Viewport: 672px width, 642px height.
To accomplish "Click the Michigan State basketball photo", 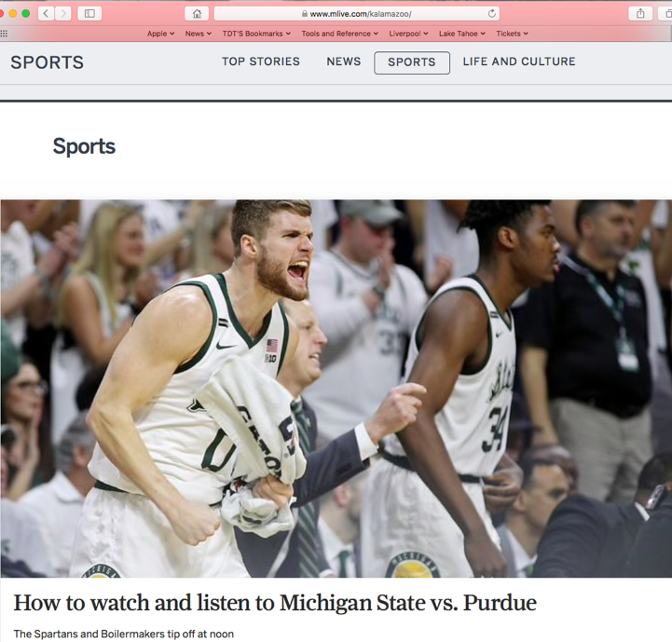I will 336,389.
